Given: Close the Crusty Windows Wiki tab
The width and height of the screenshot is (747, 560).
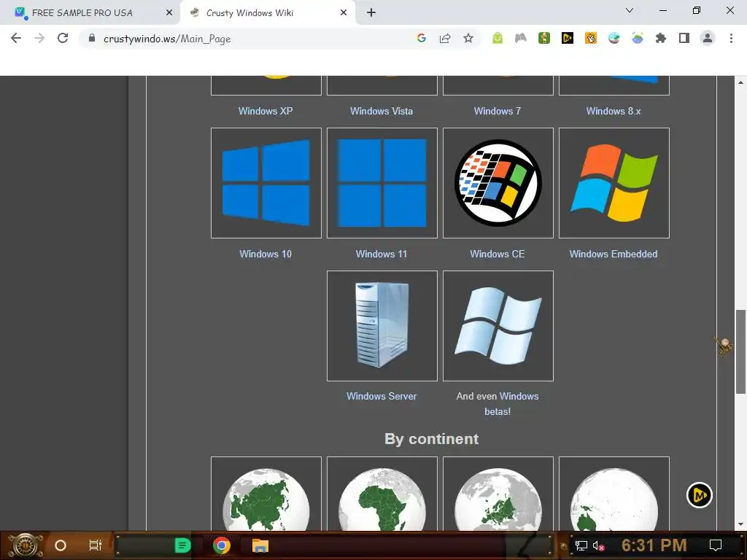Looking at the screenshot, I should pyautogui.click(x=344, y=13).
